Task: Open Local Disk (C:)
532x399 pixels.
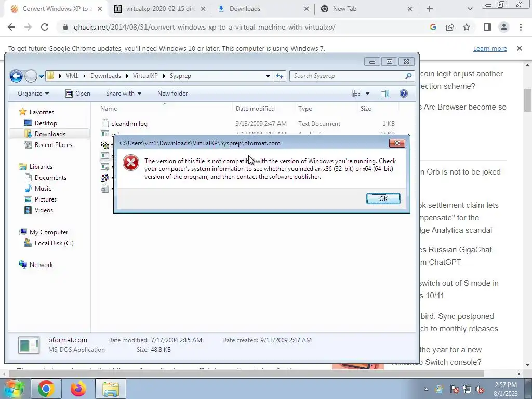Action: pos(54,243)
